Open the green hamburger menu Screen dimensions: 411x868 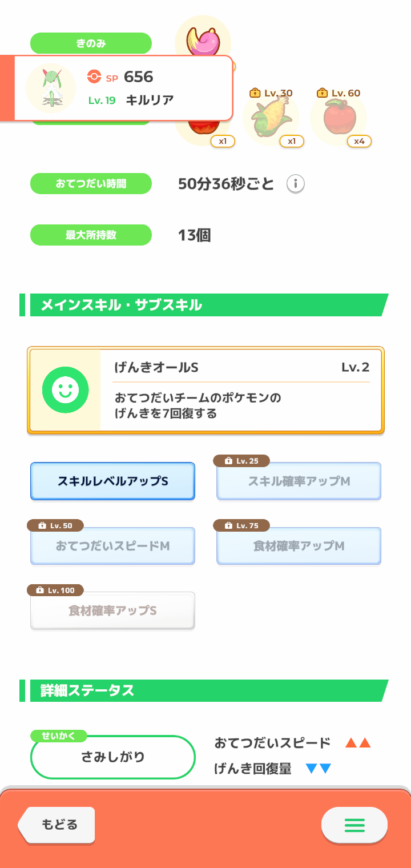coord(354,825)
